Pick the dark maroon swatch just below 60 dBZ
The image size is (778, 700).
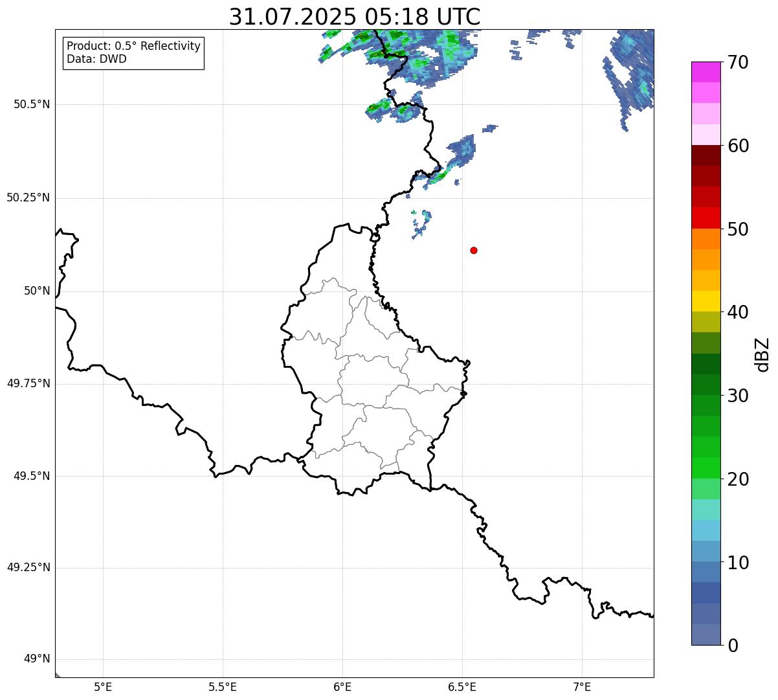(706, 156)
